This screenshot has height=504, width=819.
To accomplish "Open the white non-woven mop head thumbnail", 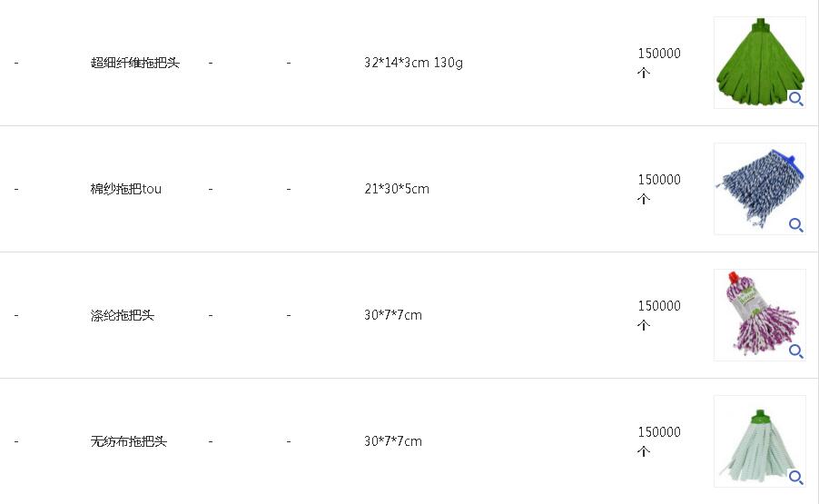I will tap(754, 438).
